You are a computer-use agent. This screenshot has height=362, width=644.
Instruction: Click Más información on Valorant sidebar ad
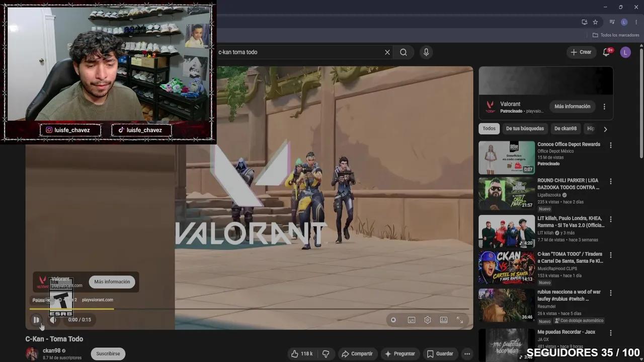572,107
